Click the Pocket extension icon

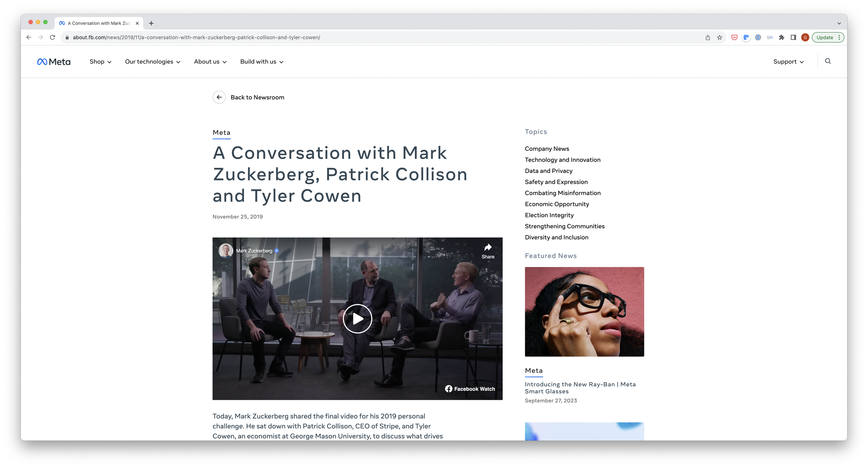(734, 38)
